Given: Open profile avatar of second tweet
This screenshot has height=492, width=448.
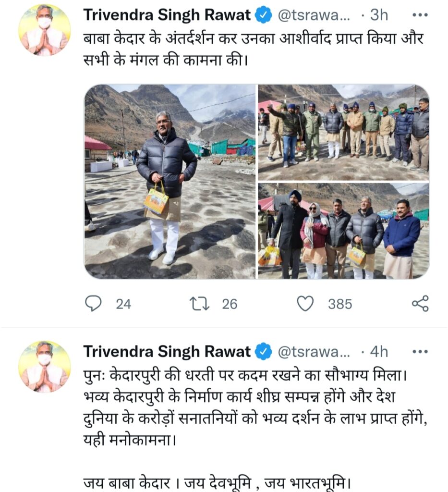Looking at the screenshot, I should tap(45, 367).
